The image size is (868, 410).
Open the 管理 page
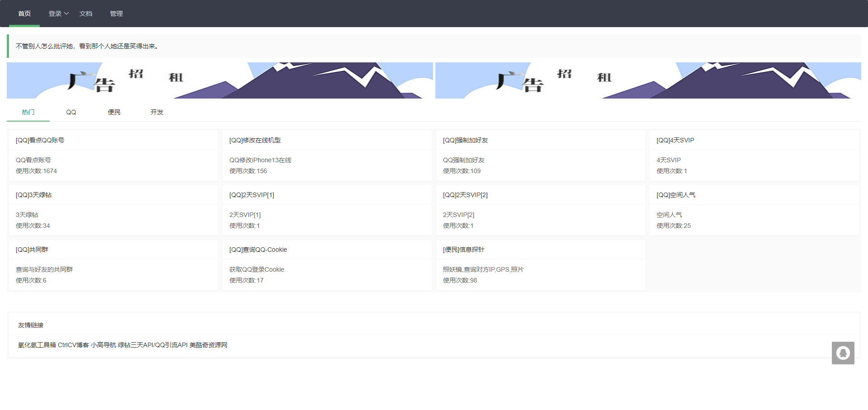116,14
